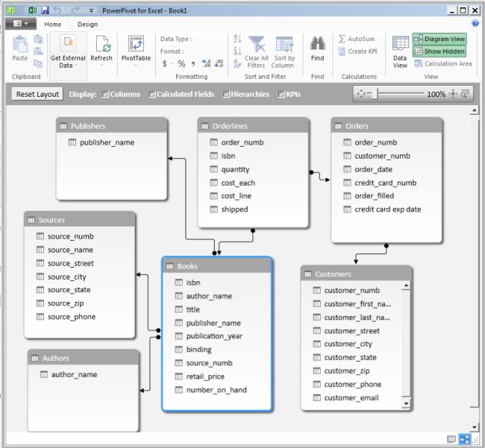Select the Books table header
The height and width of the screenshot is (448, 485).
[x=217, y=266]
